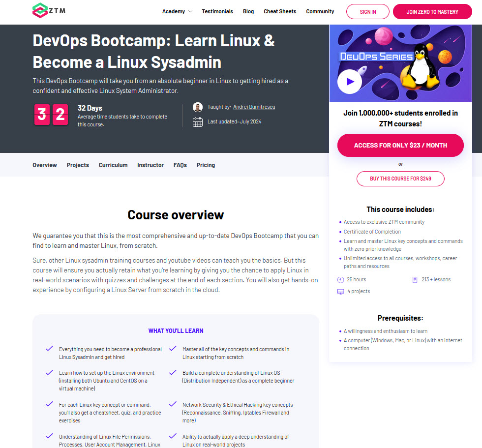The width and height of the screenshot is (482, 448).
Task: Click Certificate of Completion list item
Action: [x=372, y=232]
